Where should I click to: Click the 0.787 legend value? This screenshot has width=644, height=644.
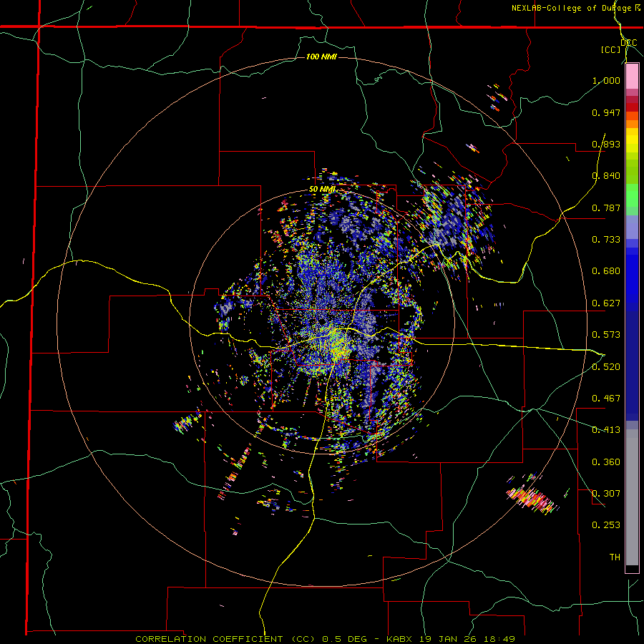point(606,208)
